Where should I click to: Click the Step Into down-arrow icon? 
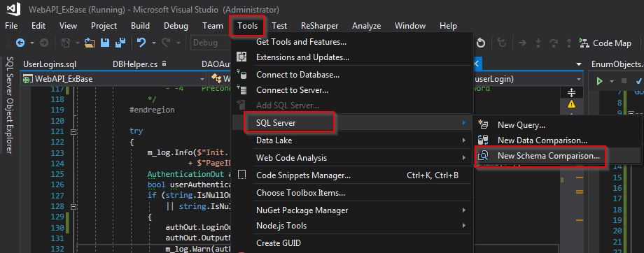click(538, 43)
